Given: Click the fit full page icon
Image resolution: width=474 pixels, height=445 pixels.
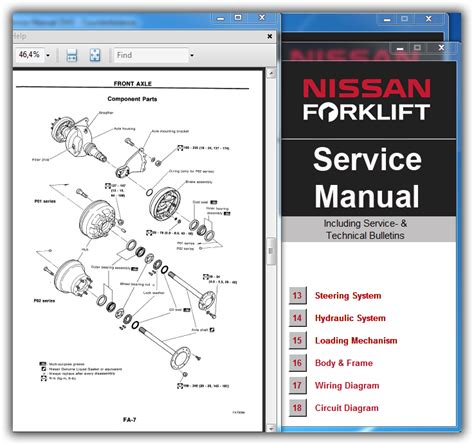Looking at the screenshot, I should pyautogui.click(x=95, y=55).
